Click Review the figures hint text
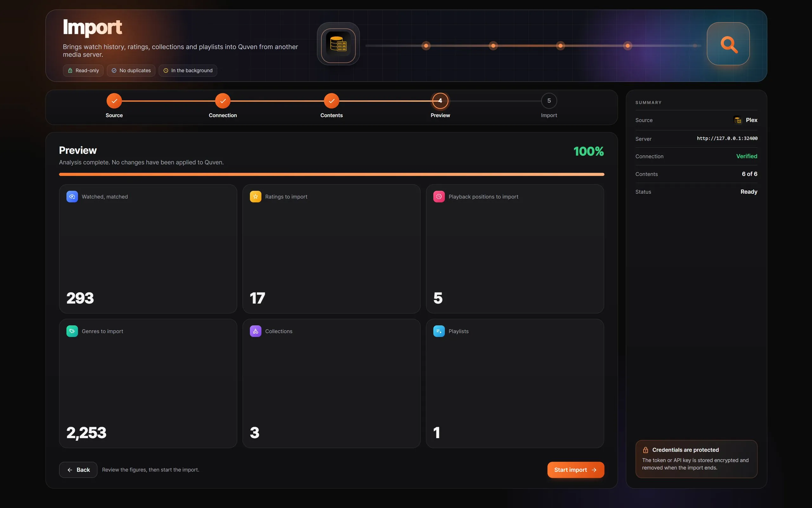 151,470
